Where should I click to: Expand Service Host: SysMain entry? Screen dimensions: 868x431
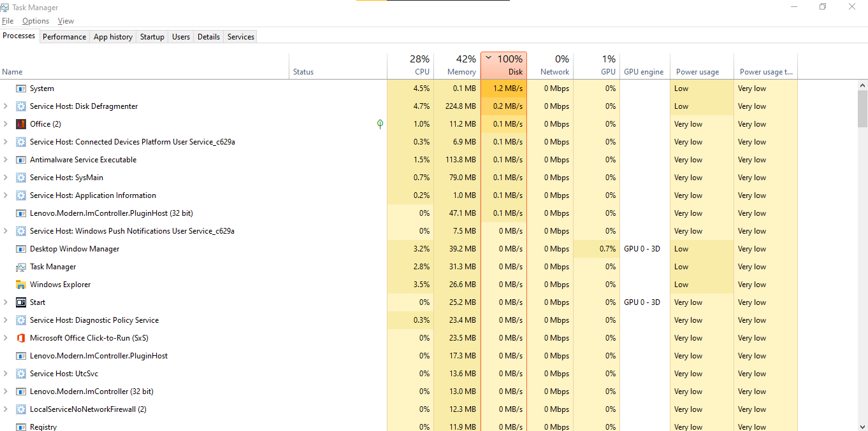[6, 178]
